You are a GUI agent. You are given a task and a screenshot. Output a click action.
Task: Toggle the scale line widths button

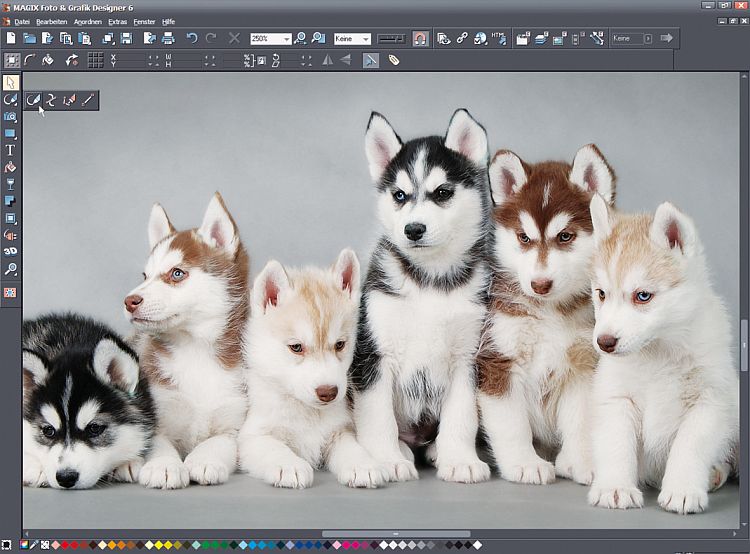pos(371,60)
